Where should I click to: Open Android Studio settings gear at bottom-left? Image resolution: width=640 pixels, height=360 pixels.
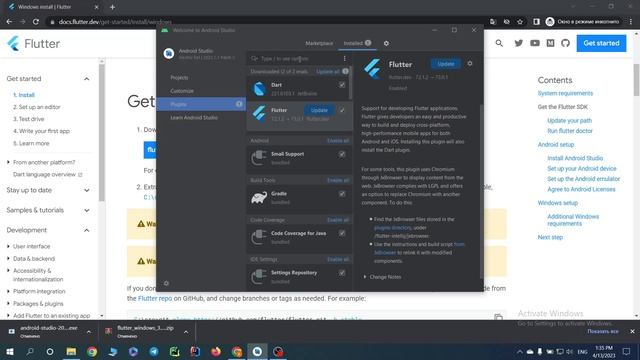pyautogui.click(x=166, y=283)
